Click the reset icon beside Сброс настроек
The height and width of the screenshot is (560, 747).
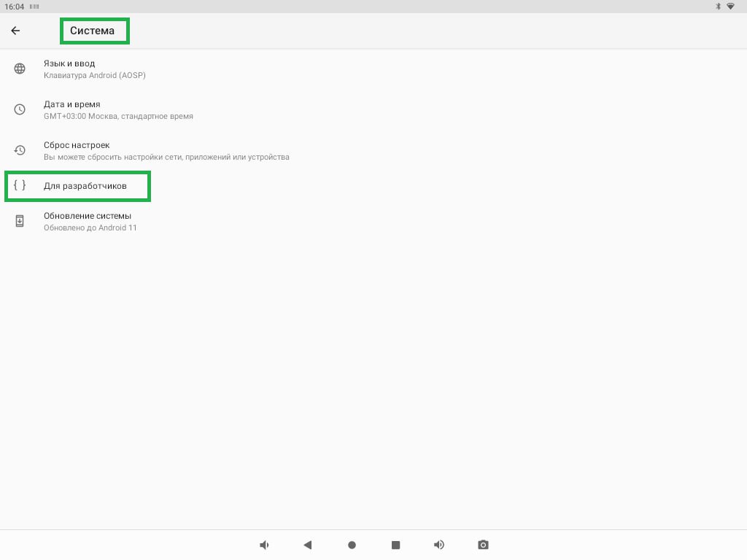click(x=20, y=150)
